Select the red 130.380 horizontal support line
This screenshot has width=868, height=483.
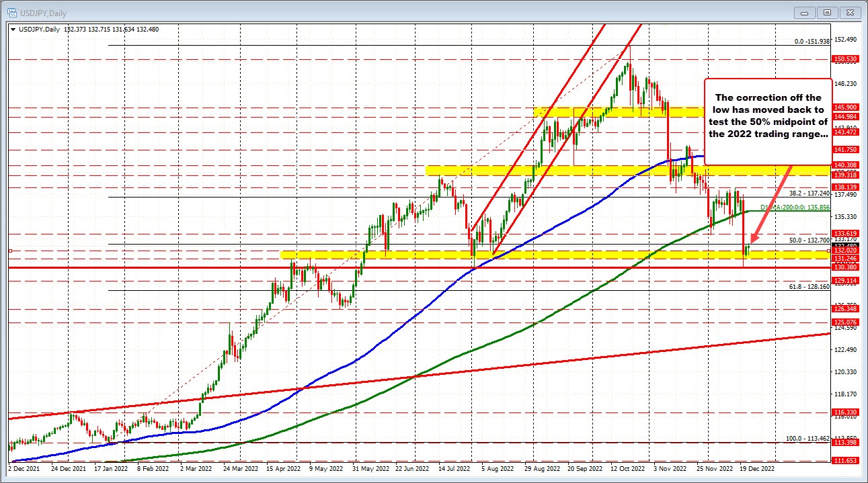point(403,267)
